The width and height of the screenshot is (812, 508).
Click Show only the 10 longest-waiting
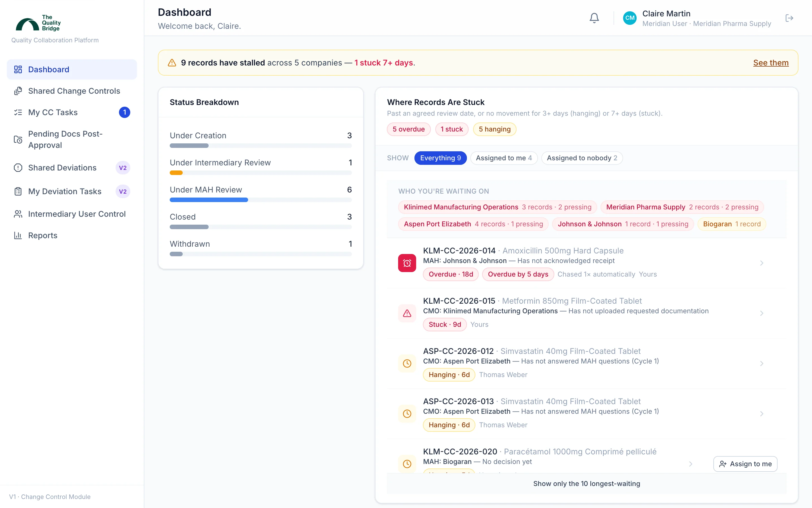click(x=586, y=483)
